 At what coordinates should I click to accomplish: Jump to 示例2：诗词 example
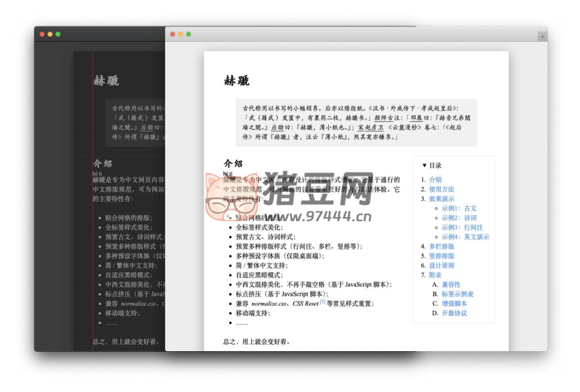click(459, 218)
